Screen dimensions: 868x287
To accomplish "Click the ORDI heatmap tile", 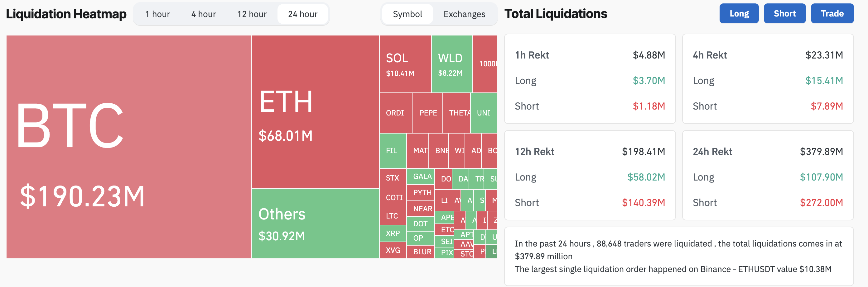I will point(396,113).
